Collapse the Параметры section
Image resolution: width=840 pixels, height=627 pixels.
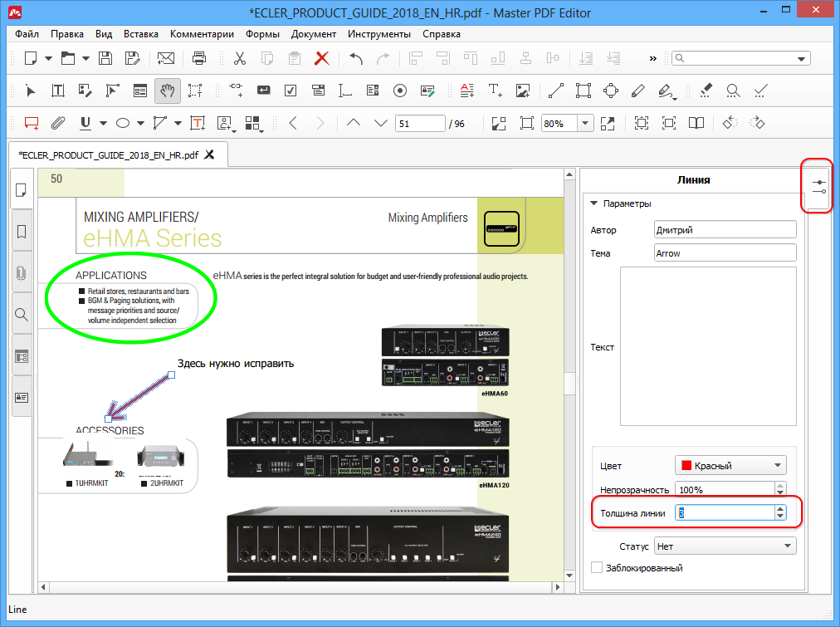coord(593,203)
